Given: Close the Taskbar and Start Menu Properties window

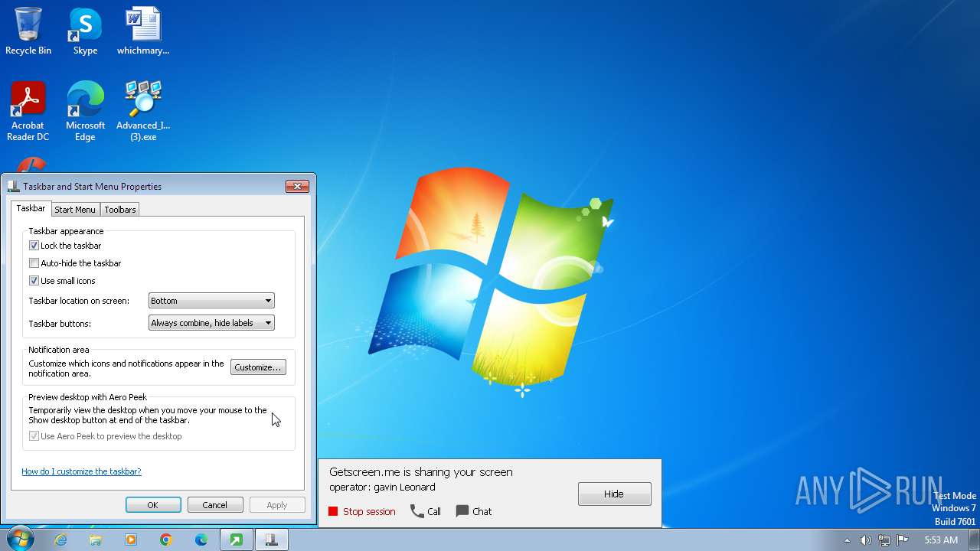Looking at the screenshot, I should [297, 186].
